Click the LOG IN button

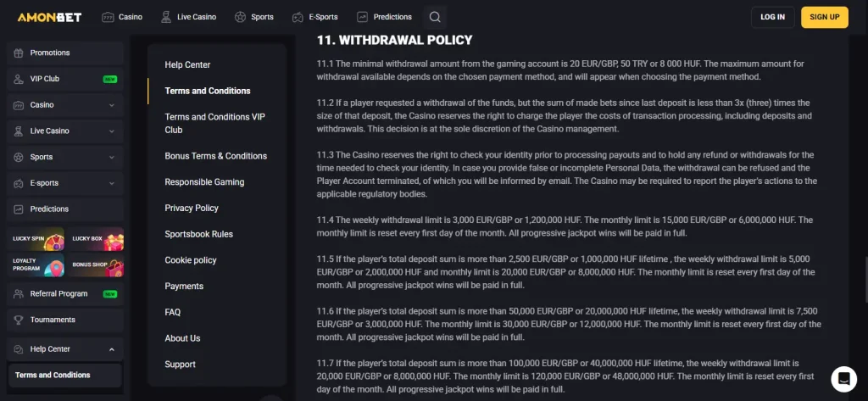point(773,17)
